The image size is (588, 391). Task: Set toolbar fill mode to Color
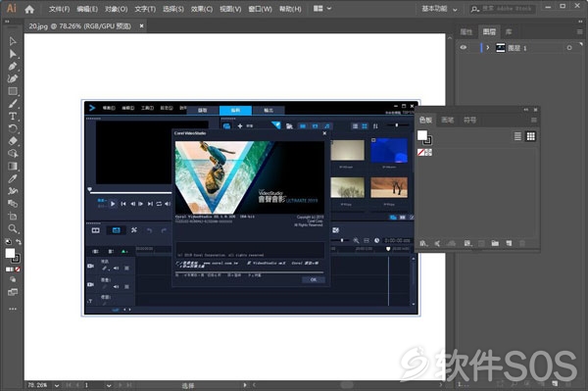(7, 269)
